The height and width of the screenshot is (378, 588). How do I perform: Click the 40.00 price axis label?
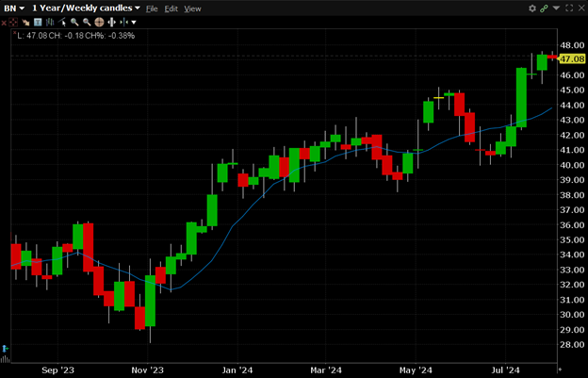(x=572, y=165)
